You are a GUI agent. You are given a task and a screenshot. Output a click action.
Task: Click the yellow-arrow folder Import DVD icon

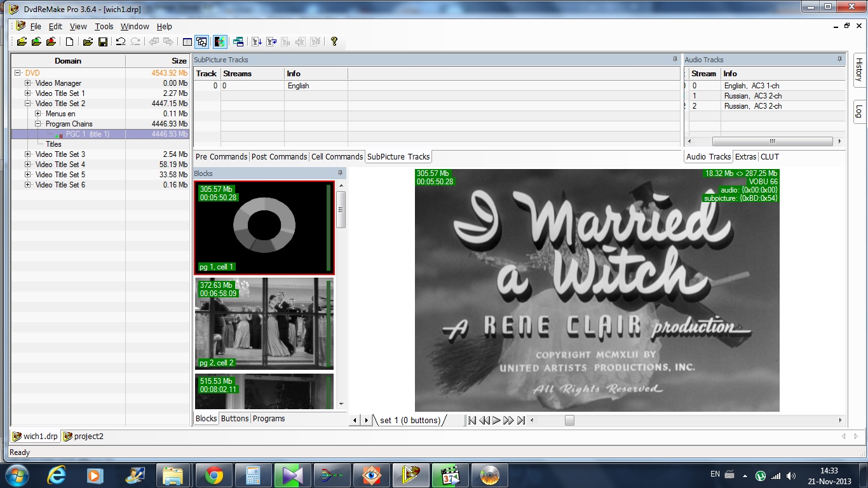(x=22, y=42)
